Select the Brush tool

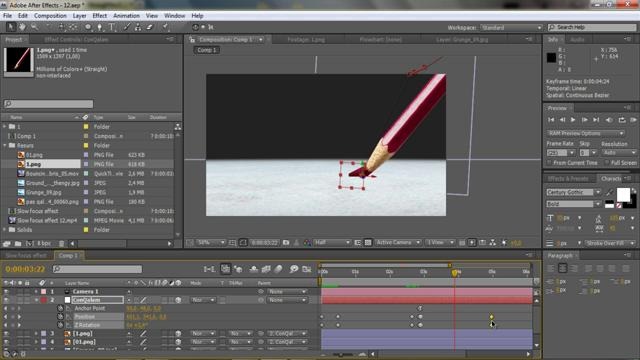tap(127, 27)
